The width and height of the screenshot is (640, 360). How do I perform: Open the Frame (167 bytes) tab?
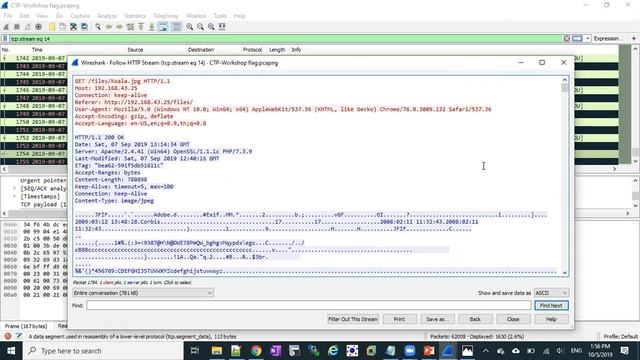click(x=26, y=326)
